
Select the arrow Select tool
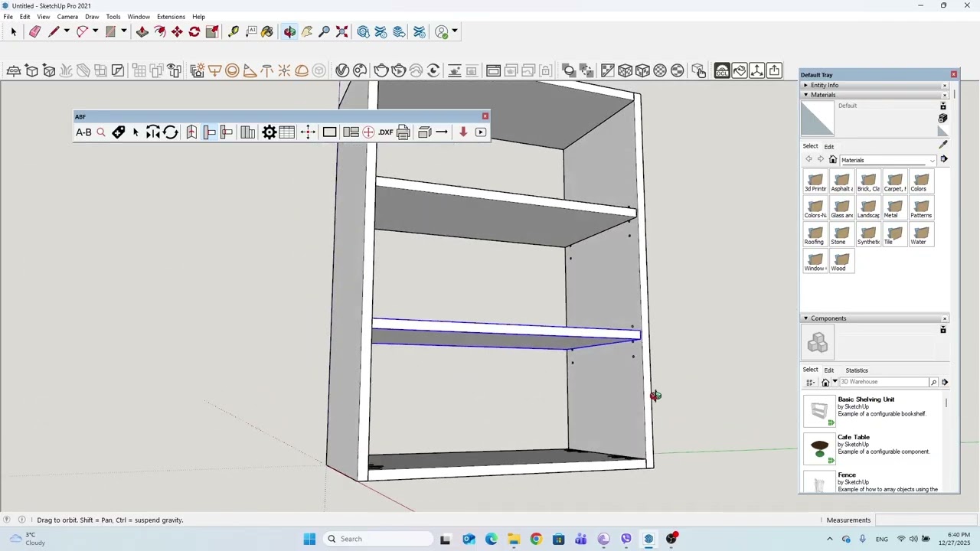click(13, 31)
